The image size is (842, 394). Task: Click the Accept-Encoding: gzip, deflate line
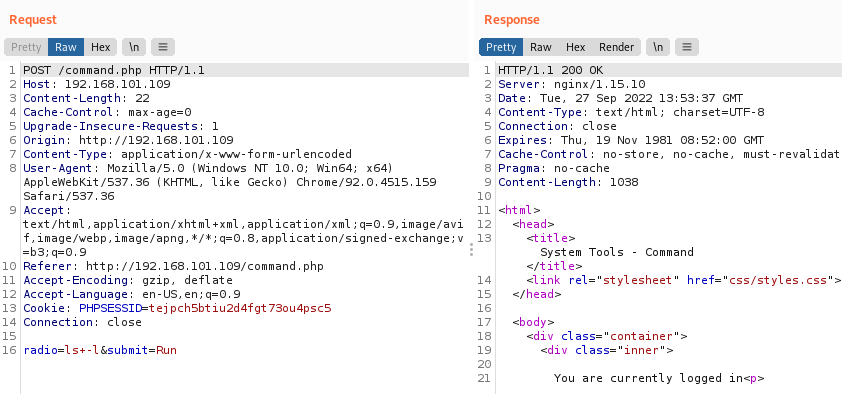[128, 280]
